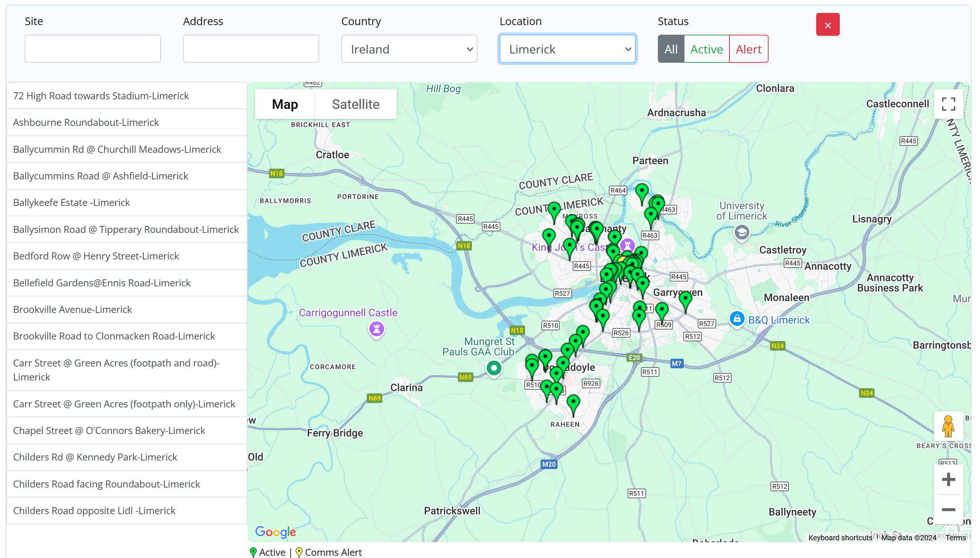Toggle fullscreen map view
This screenshot has height=558, width=980.
pos(948,104)
